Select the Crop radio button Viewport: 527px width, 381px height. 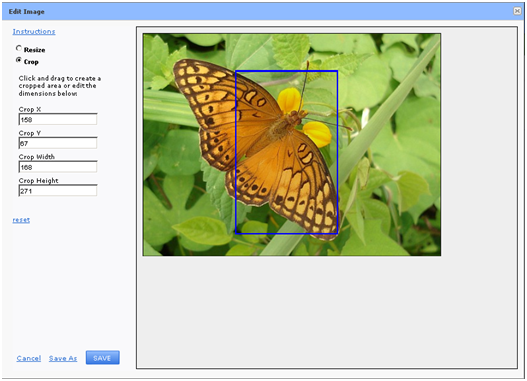click(19, 60)
